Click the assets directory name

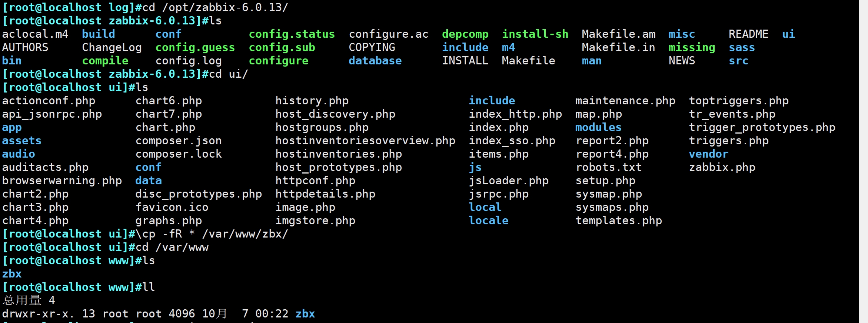pos(21,141)
